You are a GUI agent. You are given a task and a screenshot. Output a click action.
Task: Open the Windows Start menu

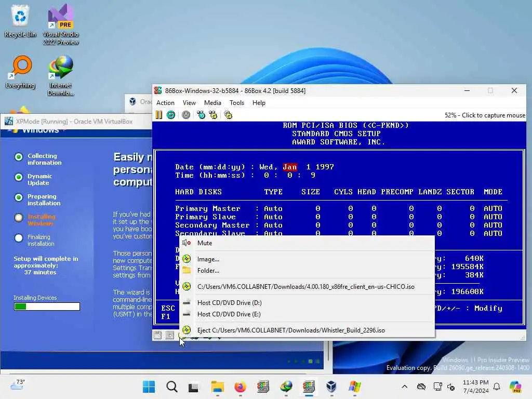(x=149, y=387)
